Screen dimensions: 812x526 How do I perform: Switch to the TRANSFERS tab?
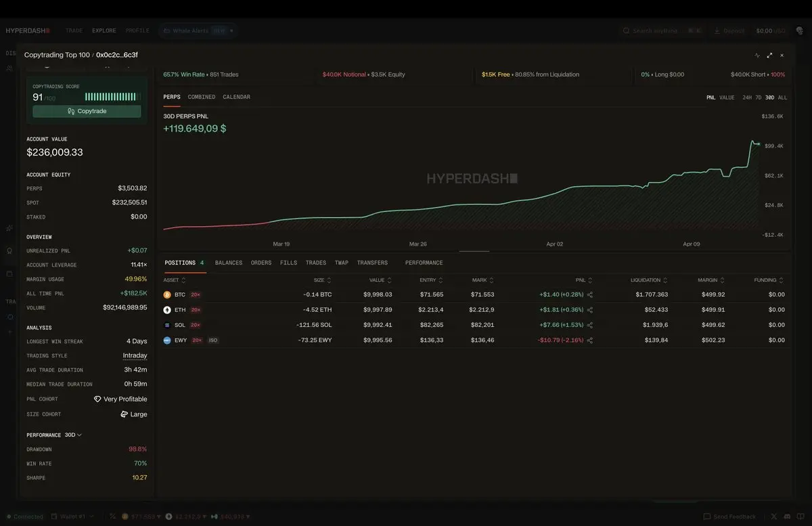372,263
